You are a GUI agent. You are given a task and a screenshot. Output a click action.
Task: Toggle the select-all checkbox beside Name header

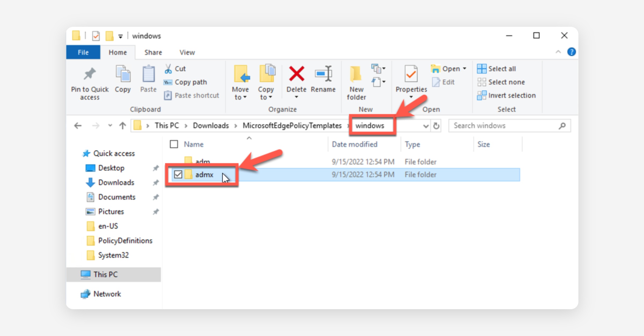pyautogui.click(x=174, y=144)
